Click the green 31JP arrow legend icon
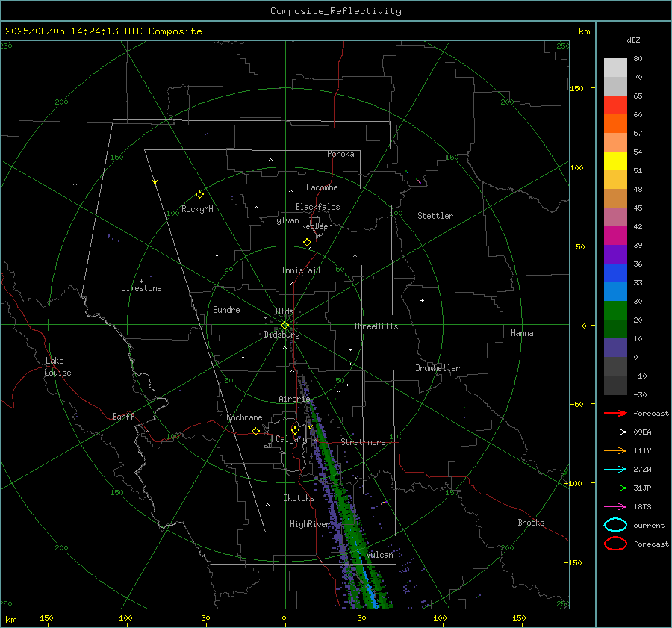 tap(615, 488)
